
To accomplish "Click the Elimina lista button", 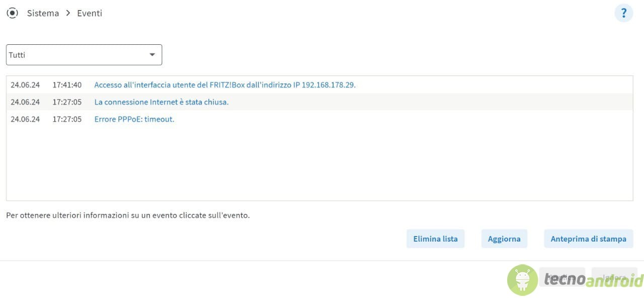I will point(435,239).
